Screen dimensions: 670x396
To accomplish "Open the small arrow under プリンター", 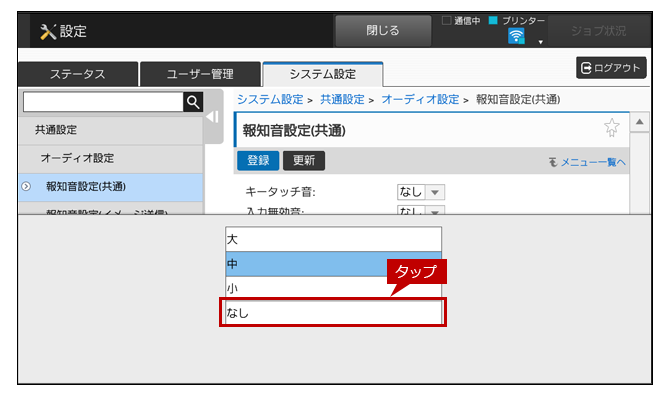I will tap(541, 42).
